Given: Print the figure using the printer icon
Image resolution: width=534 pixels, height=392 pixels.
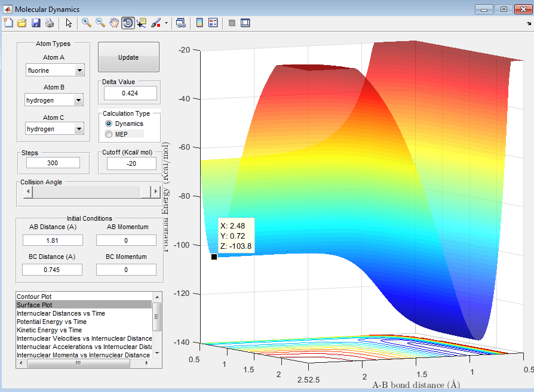Looking at the screenshot, I should click(50, 23).
